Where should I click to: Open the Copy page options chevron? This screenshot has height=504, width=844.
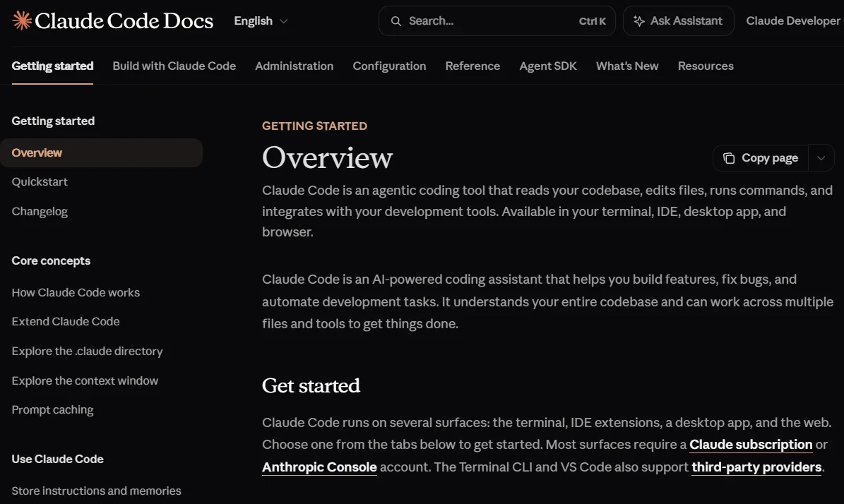tap(821, 158)
